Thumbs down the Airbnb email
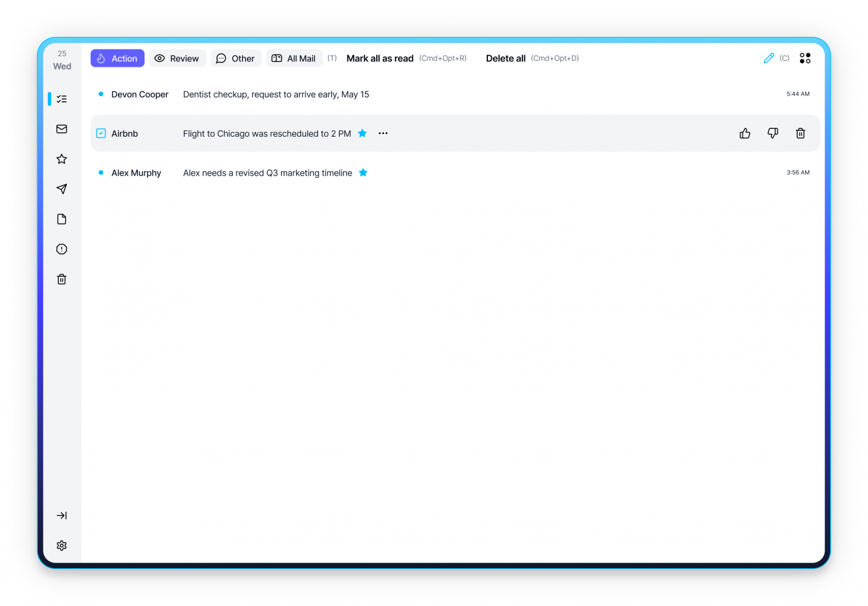The height and width of the screenshot is (606, 868). coord(773,133)
